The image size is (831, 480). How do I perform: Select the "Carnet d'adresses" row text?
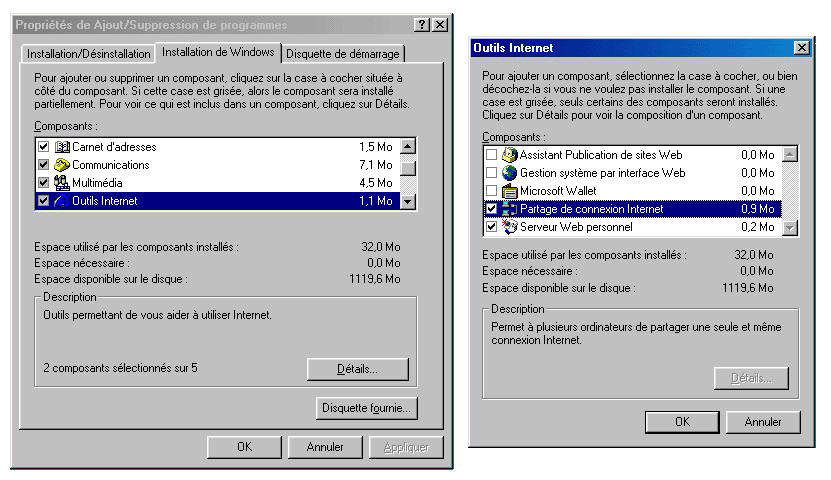tap(114, 147)
